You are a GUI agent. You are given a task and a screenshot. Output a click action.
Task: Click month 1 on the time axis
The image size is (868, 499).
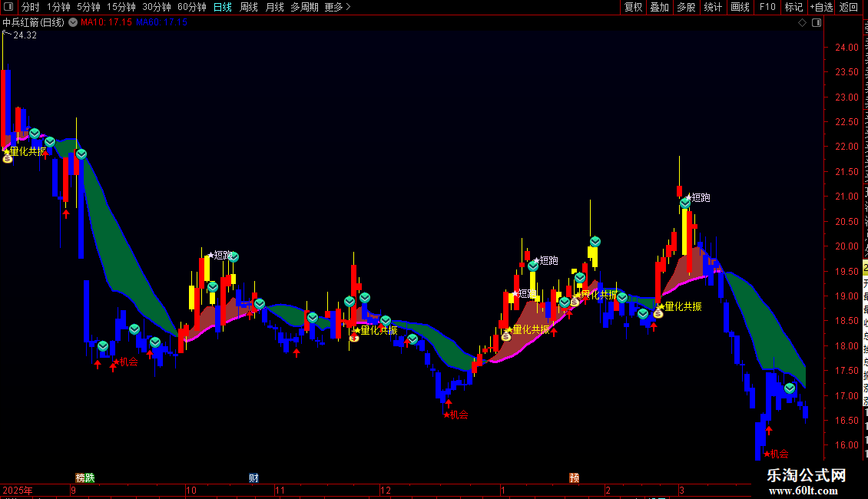coord(502,491)
